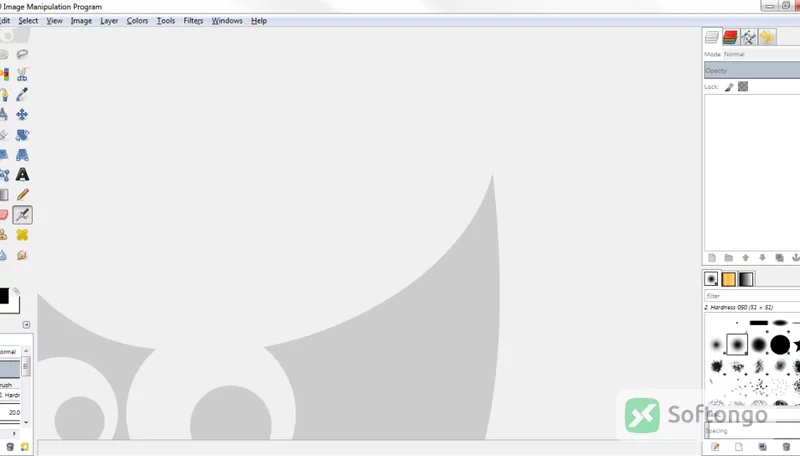Select the Clone stamp tool
The height and width of the screenshot is (456, 800).
click(3, 235)
